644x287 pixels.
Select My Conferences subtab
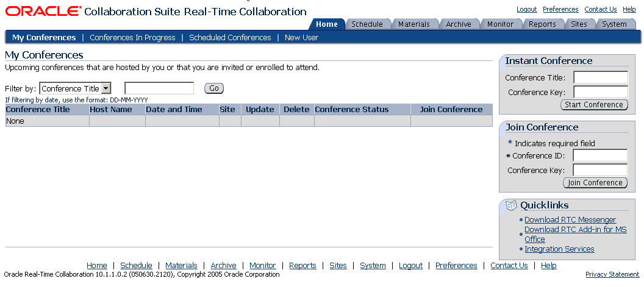[44, 38]
